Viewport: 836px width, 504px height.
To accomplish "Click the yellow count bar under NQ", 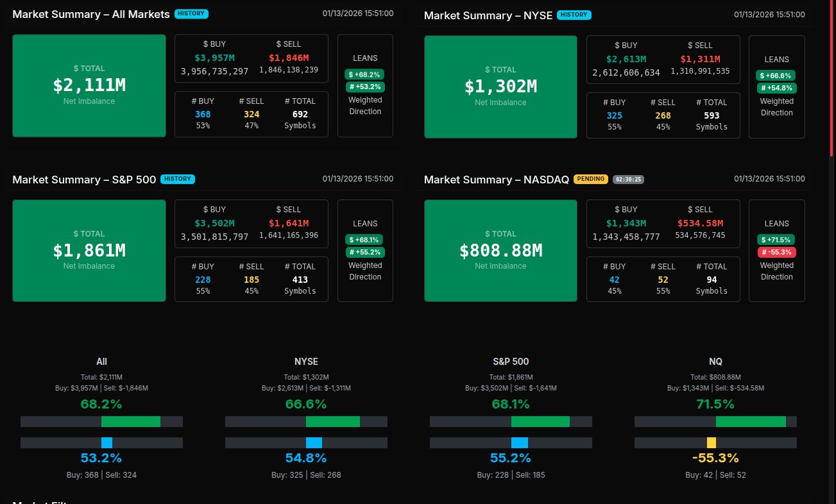I will click(711, 442).
